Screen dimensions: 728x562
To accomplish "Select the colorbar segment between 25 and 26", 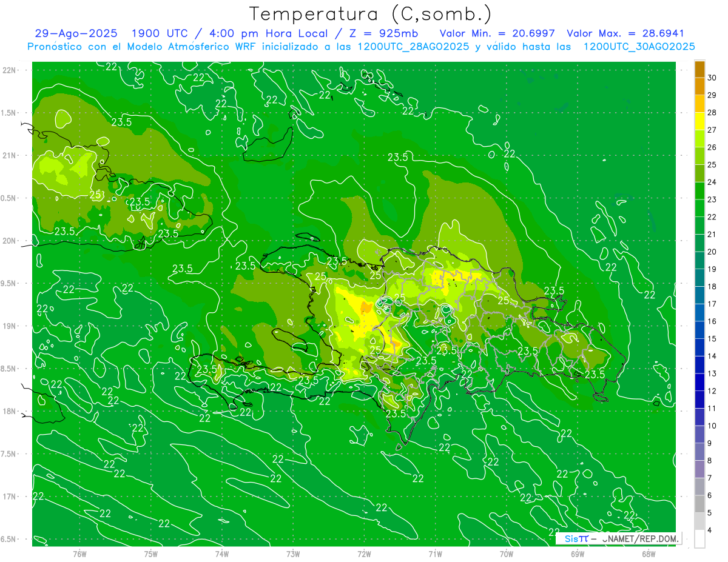I will point(700,156).
